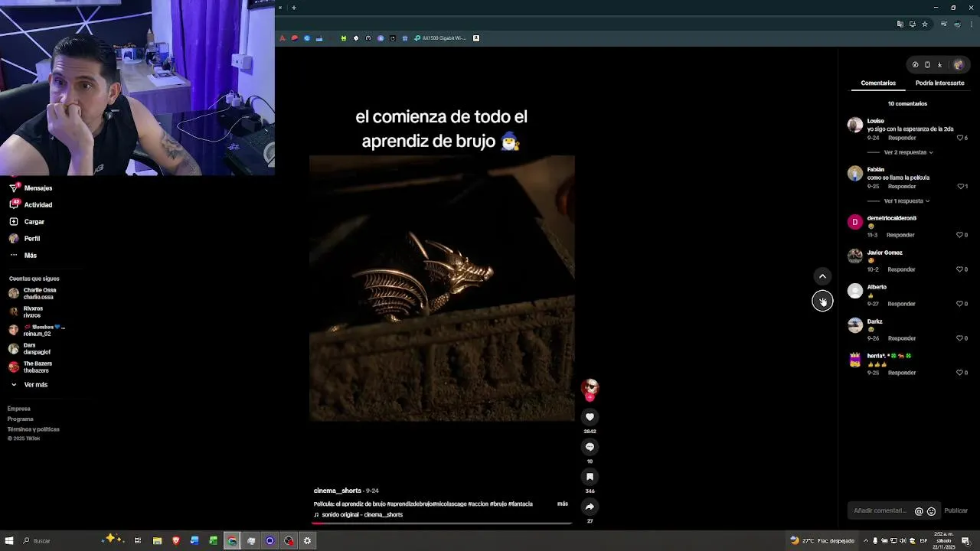The height and width of the screenshot is (551, 980).
Task: Reply to Javier Gomez's comment
Action: point(901,269)
